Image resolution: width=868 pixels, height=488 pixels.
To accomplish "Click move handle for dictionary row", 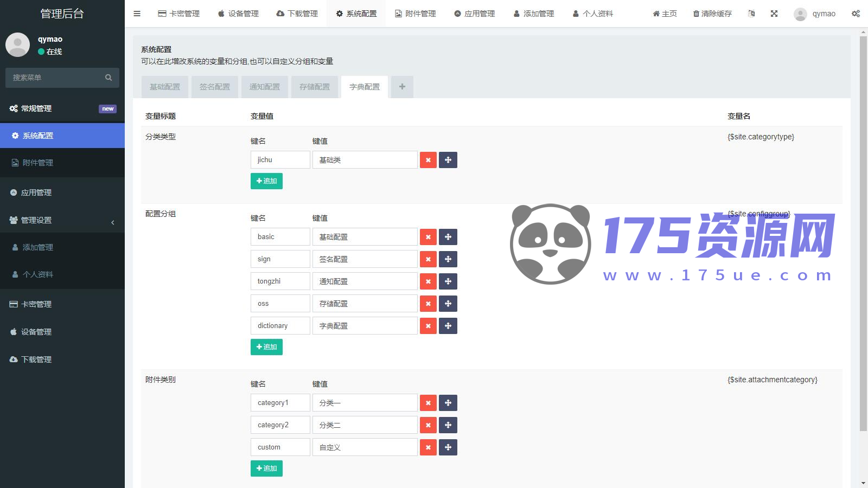I will (448, 326).
